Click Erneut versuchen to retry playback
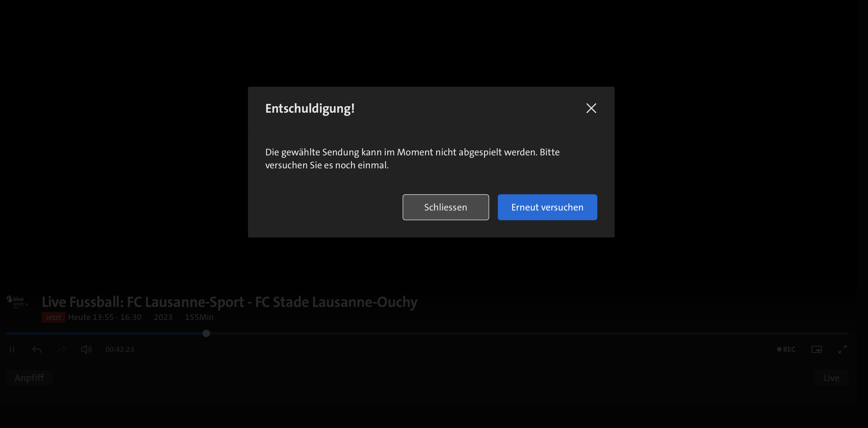Screen dimensions: 868x428 (547, 207)
